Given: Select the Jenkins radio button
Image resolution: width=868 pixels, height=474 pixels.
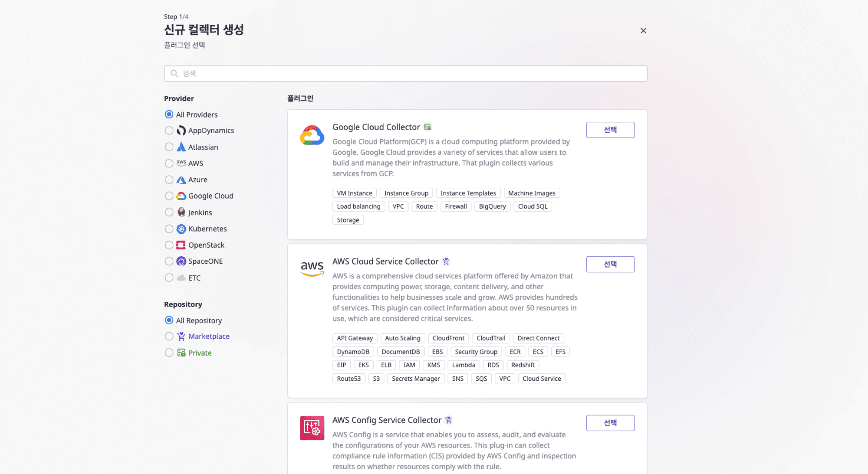Looking at the screenshot, I should coord(169,212).
